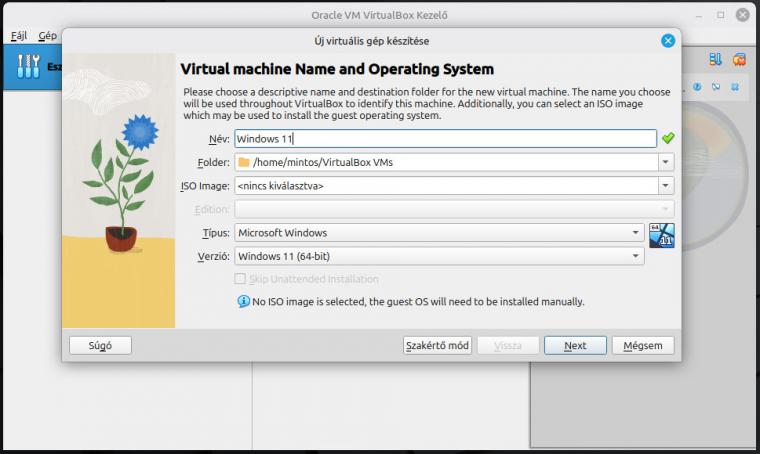This screenshot has width=760, height=454.
Task: Close the VirtualBox main window
Action: click(742, 13)
